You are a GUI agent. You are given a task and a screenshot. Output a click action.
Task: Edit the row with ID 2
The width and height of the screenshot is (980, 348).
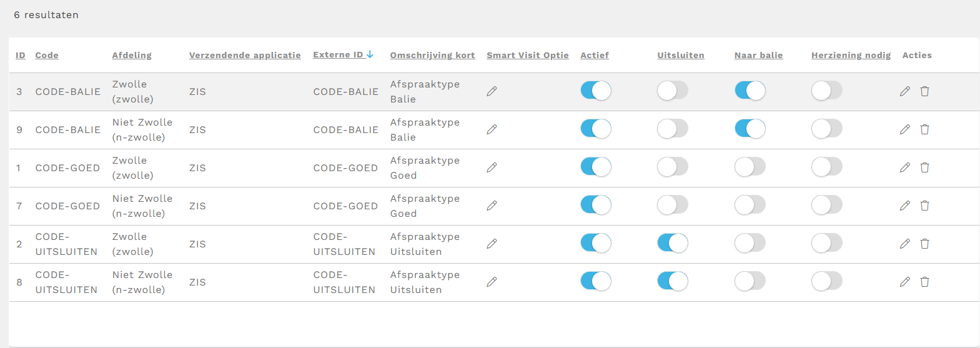pyautogui.click(x=904, y=244)
